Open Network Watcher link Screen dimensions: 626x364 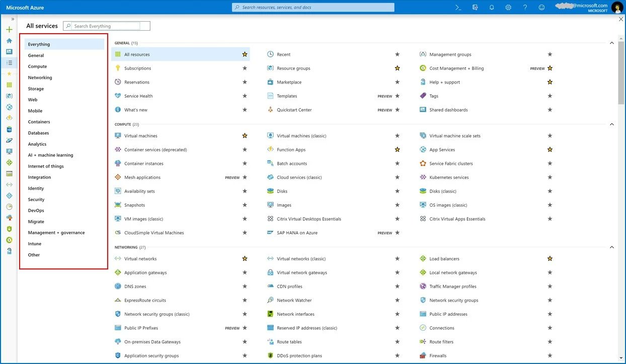point(294,300)
